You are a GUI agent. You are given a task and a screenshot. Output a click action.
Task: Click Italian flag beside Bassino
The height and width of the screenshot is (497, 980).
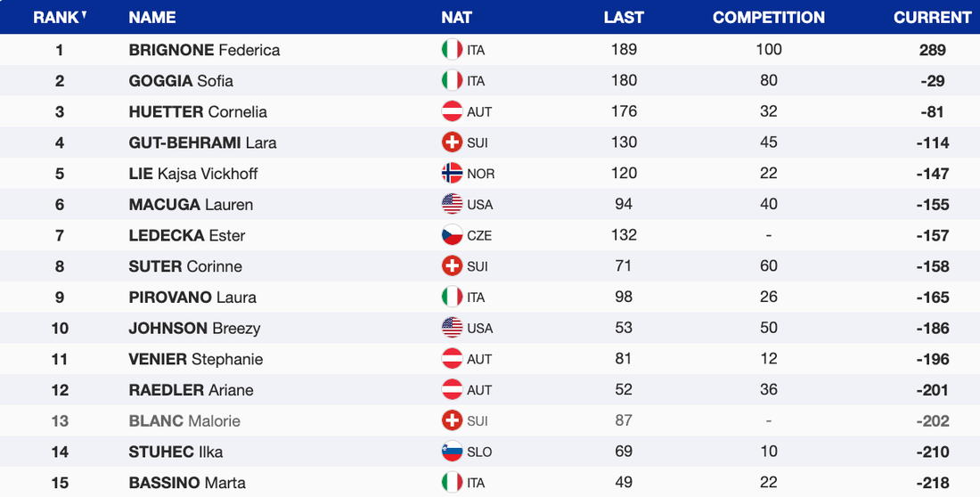452,482
